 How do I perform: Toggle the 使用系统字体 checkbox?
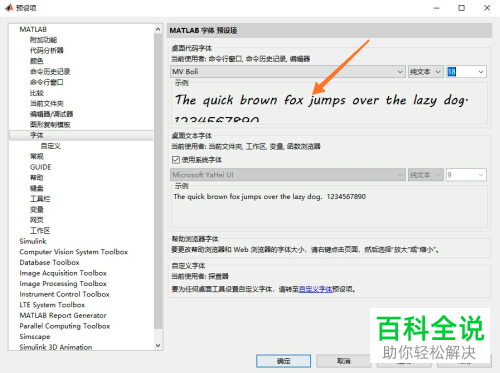click(176, 160)
